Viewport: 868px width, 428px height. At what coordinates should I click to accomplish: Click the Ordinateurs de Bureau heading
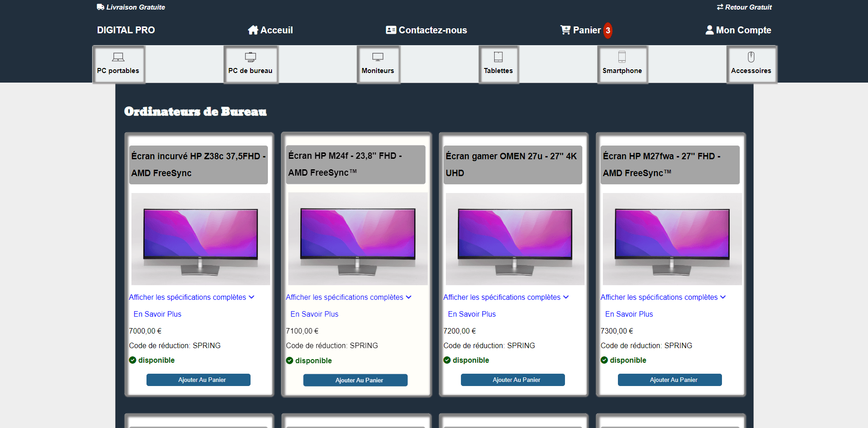coord(195,112)
